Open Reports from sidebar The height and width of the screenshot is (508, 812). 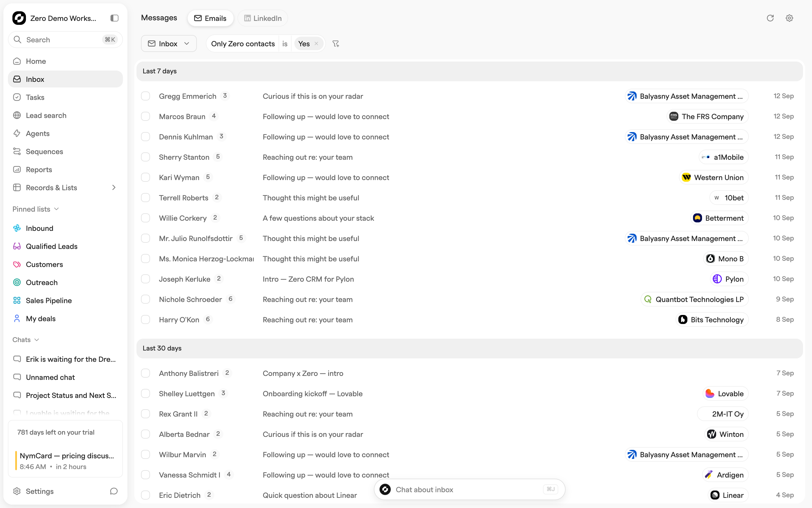(65, 170)
